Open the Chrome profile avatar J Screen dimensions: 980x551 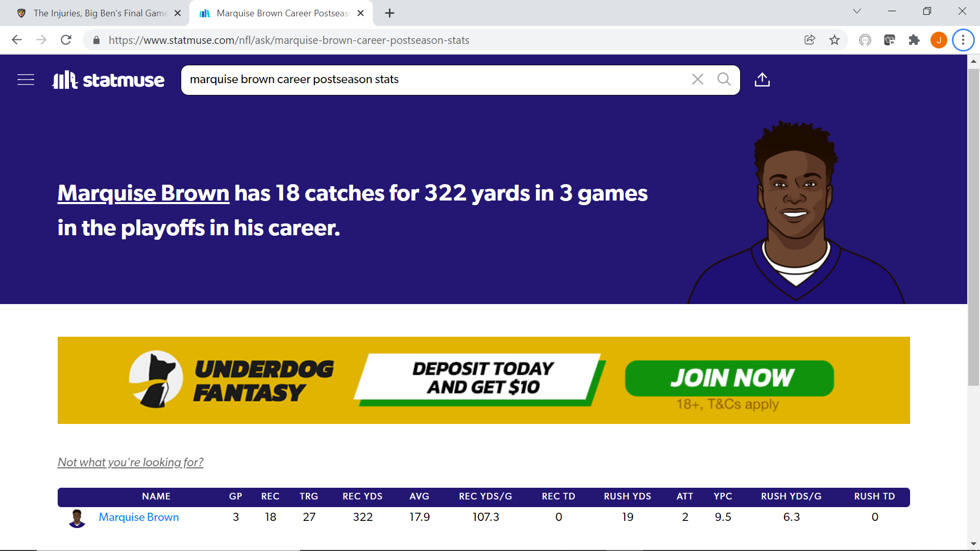pos(939,40)
